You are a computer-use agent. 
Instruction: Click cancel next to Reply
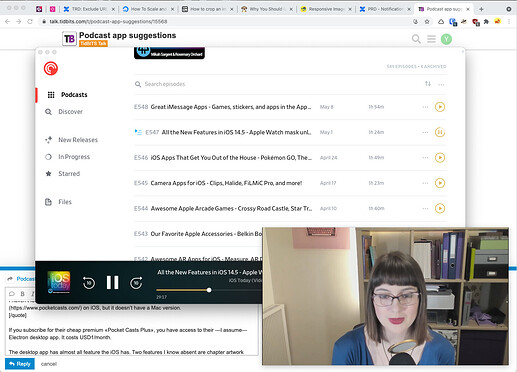point(49,364)
